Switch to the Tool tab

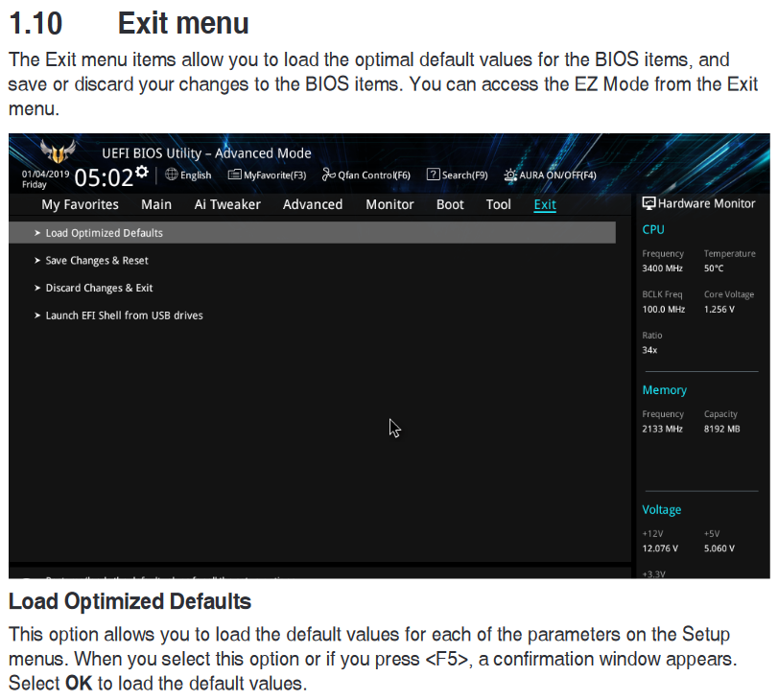point(498,204)
